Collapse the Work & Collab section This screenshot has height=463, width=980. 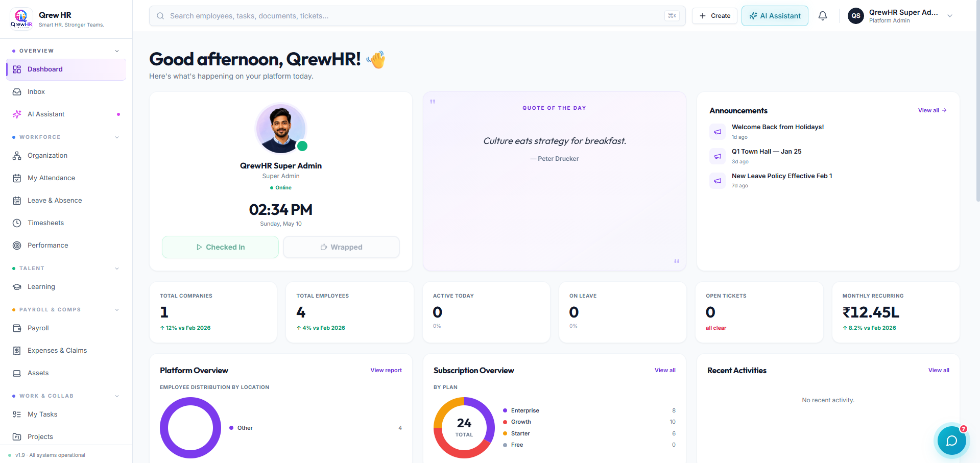click(x=117, y=396)
